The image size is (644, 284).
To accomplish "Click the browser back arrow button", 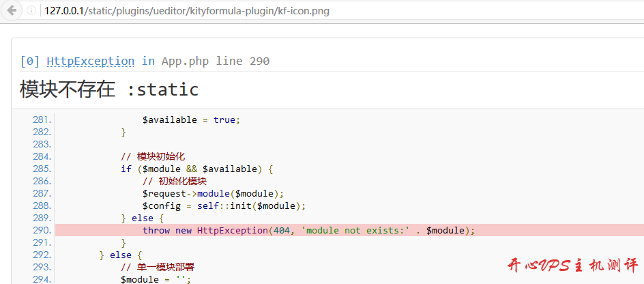I will click(x=12, y=10).
